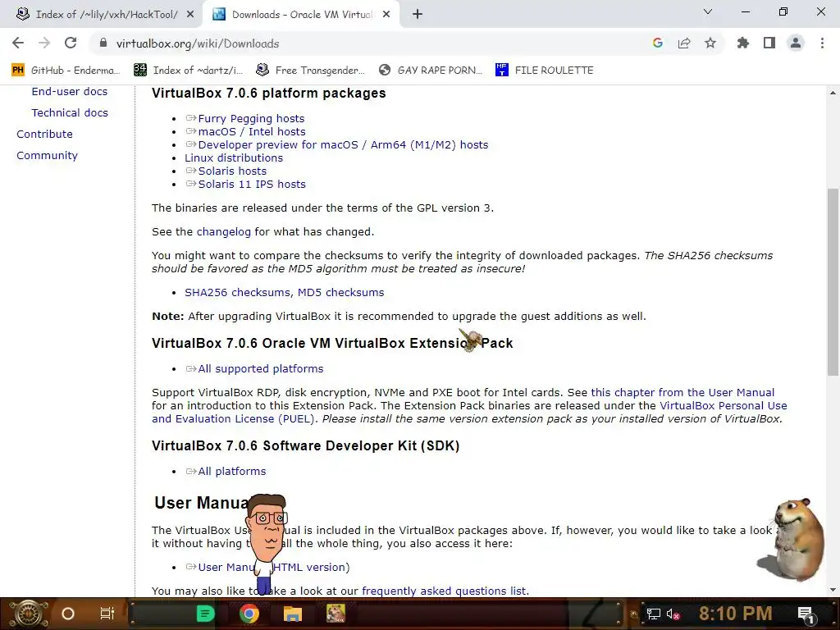
Task: Go back to the previous page
Action: (18, 43)
